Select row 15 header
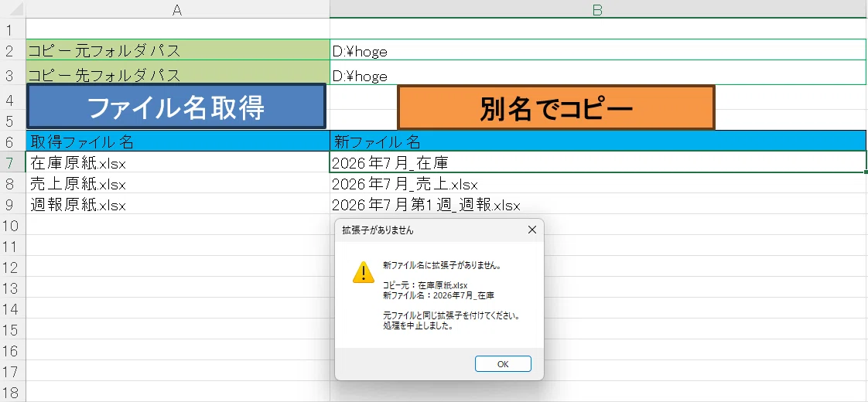Viewport: 868px width, 402px height. pos(12,330)
